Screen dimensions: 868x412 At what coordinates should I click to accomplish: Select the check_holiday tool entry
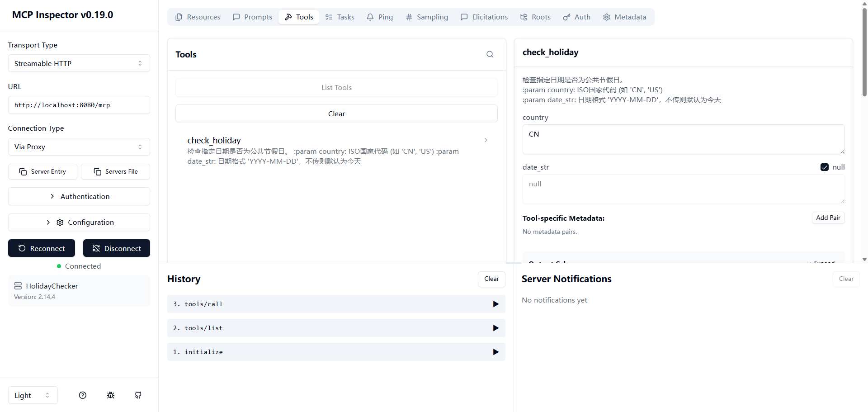pos(336,151)
